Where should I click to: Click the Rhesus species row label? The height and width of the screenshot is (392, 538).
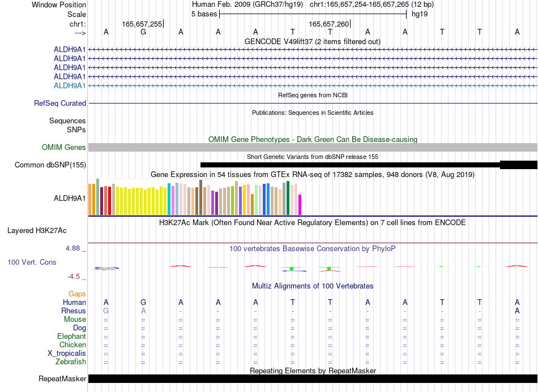click(74, 311)
